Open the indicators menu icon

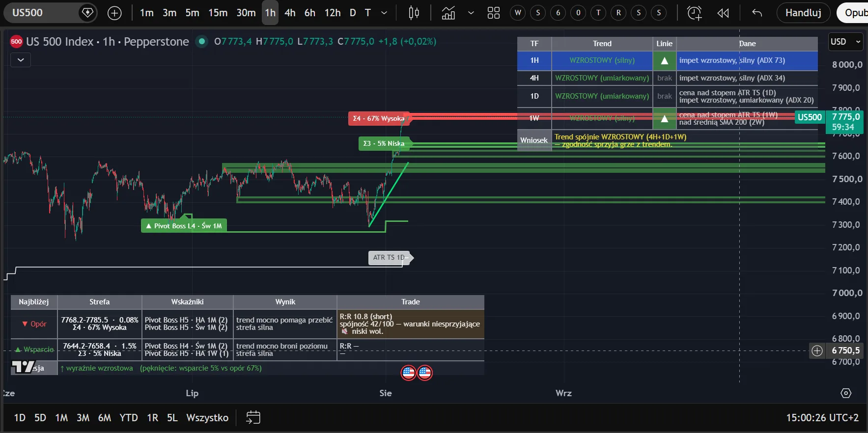448,13
